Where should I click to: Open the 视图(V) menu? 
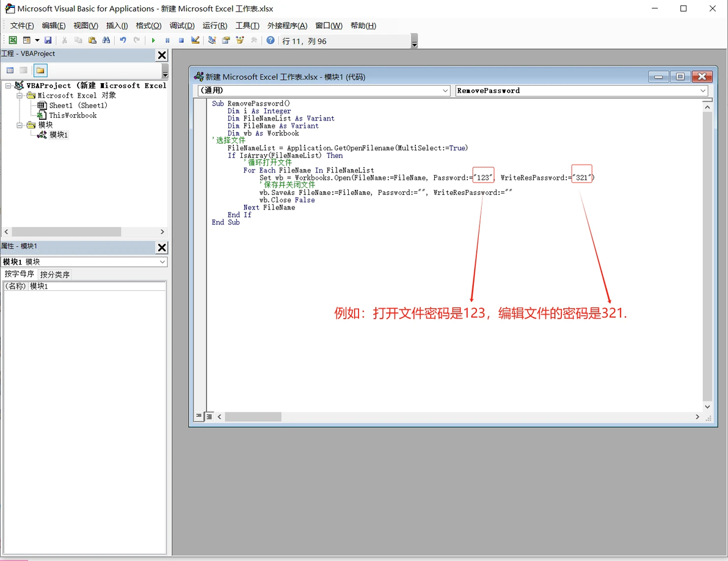tap(86, 26)
